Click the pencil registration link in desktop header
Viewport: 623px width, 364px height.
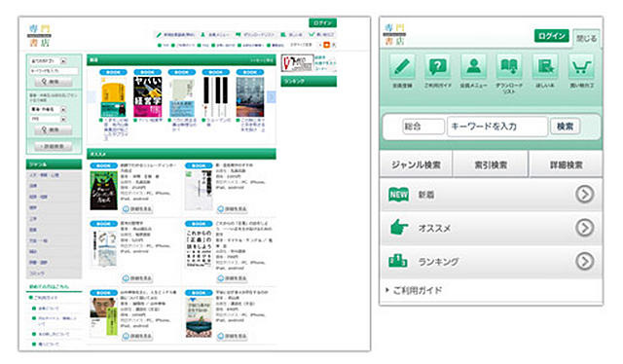click(175, 35)
